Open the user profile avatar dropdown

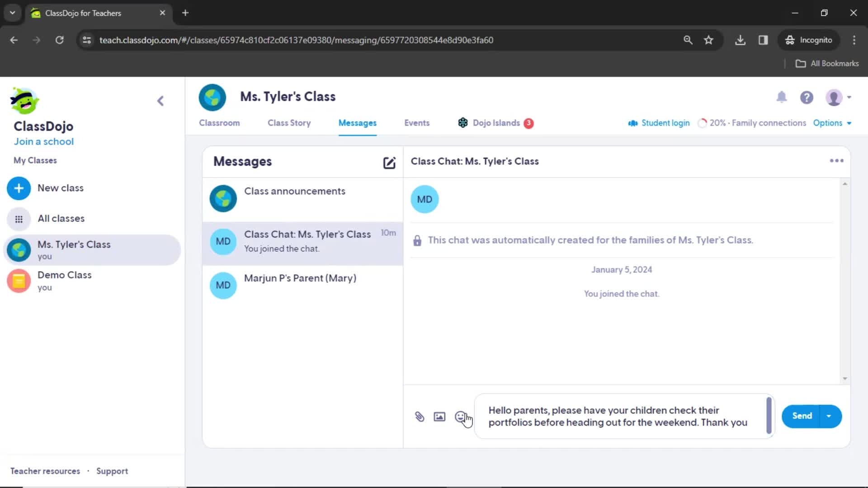[838, 97]
